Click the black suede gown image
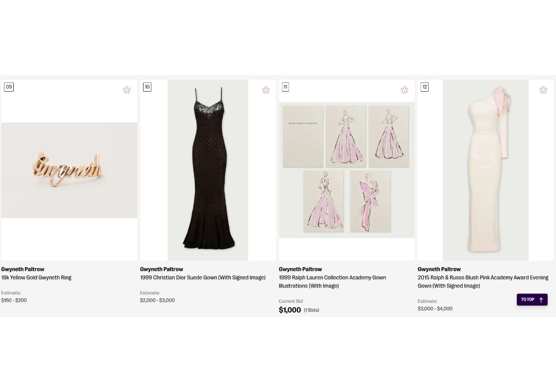Viewport: 556px width, 392px height. click(208, 170)
